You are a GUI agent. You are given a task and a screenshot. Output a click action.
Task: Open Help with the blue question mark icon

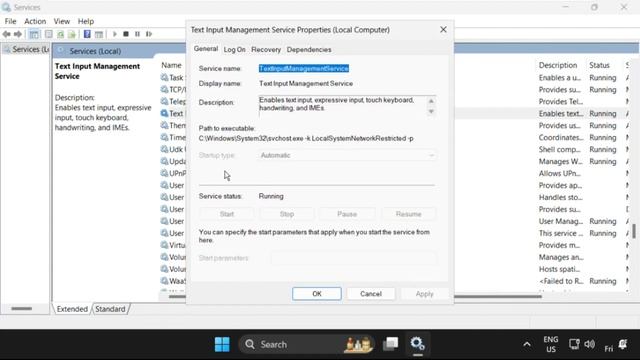pos(87,34)
